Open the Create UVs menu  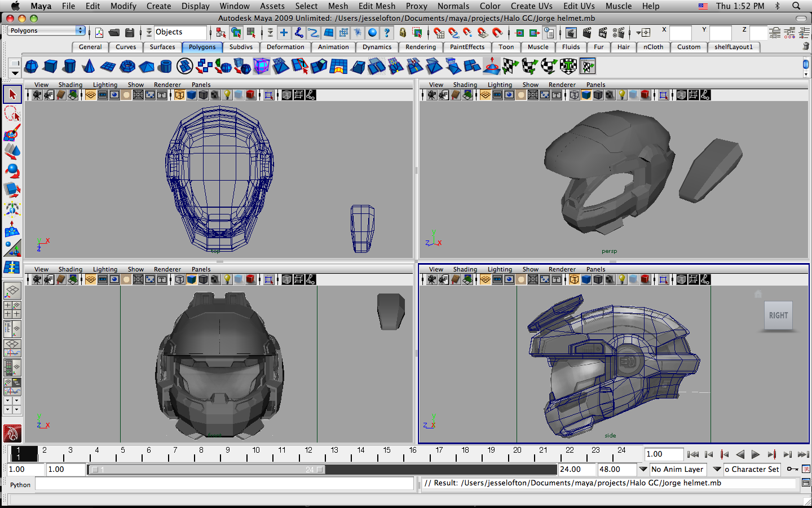click(x=532, y=6)
